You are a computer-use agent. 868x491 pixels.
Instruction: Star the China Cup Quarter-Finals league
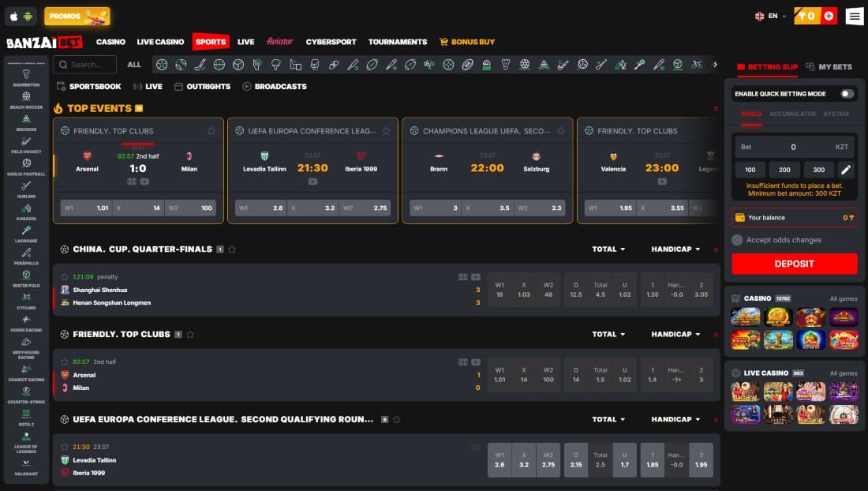coord(232,249)
